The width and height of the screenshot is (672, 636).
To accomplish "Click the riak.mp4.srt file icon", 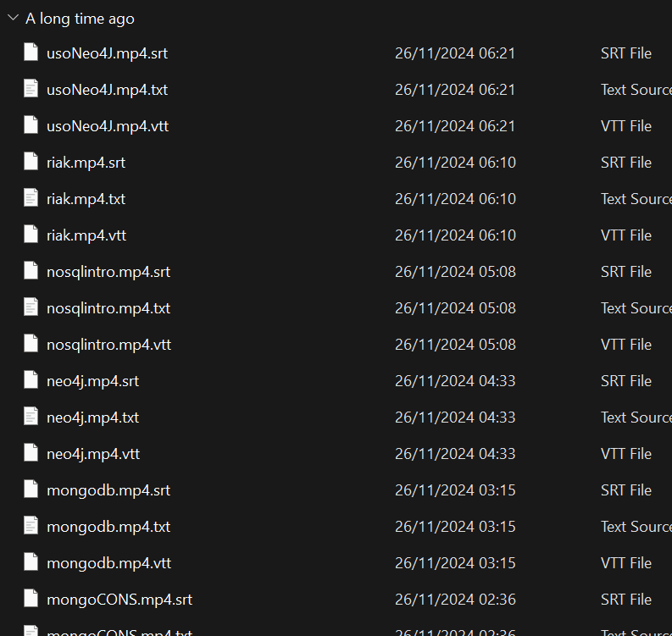I will (31, 162).
